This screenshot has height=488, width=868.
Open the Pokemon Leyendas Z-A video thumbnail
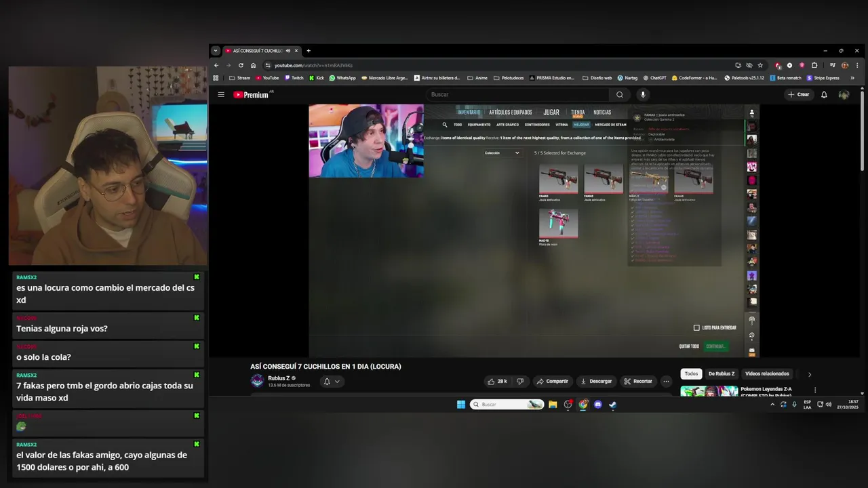[x=709, y=391]
